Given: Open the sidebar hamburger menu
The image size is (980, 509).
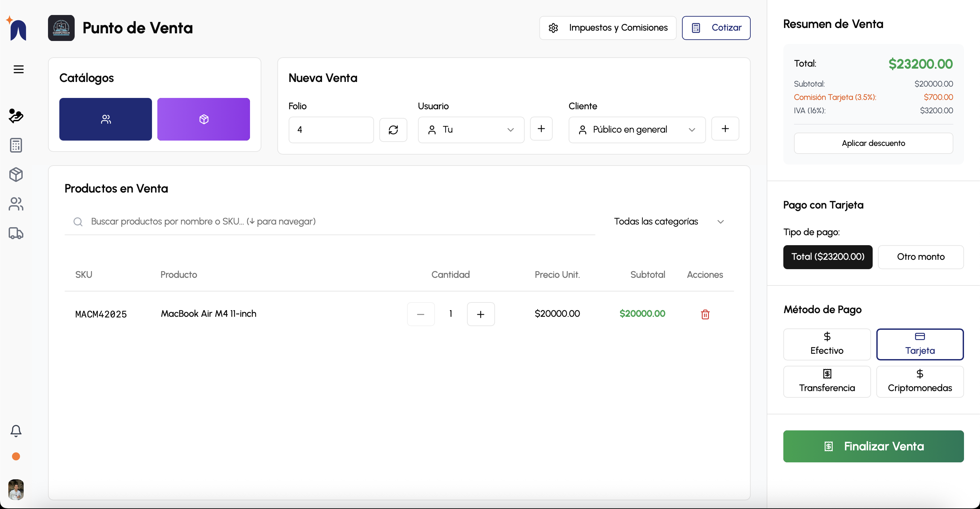Looking at the screenshot, I should point(18,69).
